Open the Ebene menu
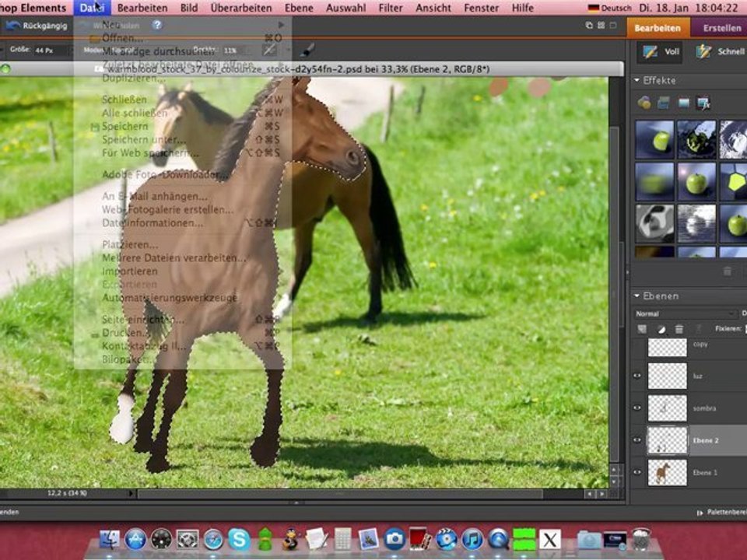Screen dimensions: 747x560 pos(299,8)
